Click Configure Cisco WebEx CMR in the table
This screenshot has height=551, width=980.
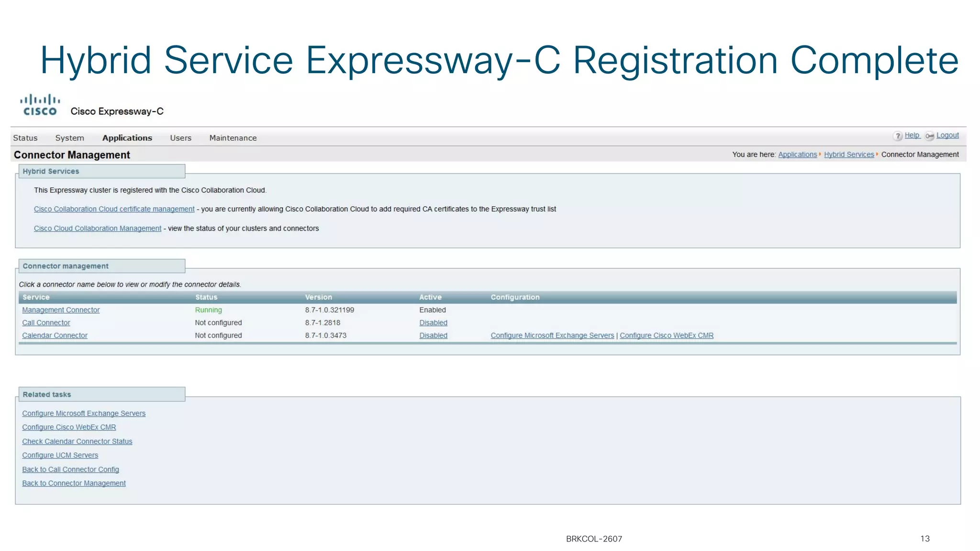pos(667,336)
